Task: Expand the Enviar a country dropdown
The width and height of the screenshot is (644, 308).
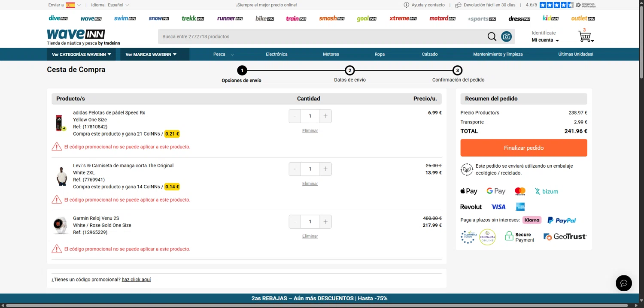Action: tap(64, 5)
